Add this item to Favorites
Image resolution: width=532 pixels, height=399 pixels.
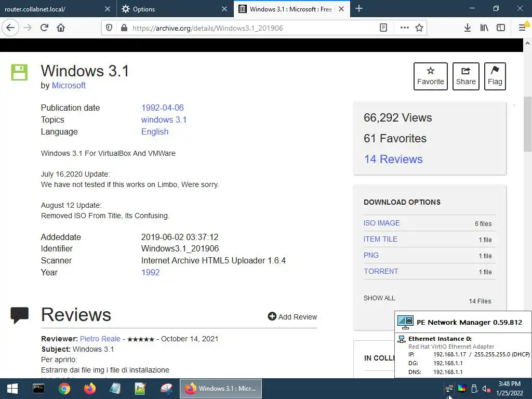tap(431, 76)
